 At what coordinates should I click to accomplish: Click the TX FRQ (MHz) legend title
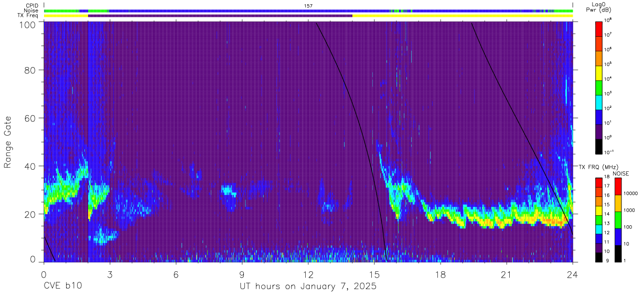(597, 167)
